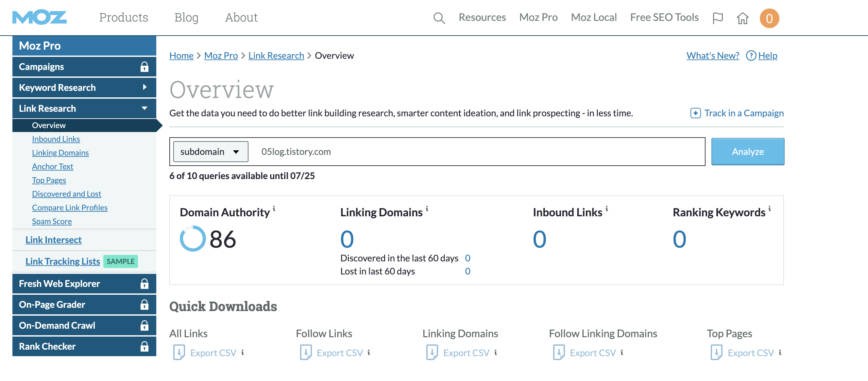Open Free SEO Tools menu

664,18
